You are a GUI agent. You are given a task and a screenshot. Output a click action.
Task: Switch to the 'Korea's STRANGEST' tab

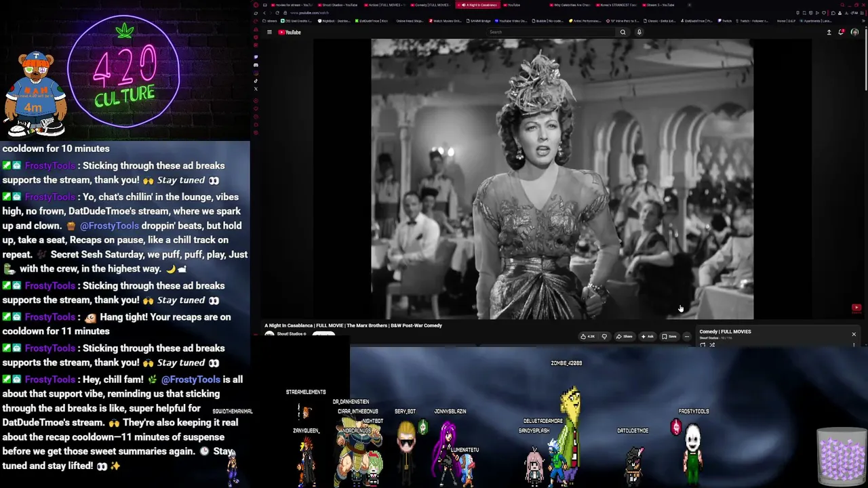[x=618, y=5]
